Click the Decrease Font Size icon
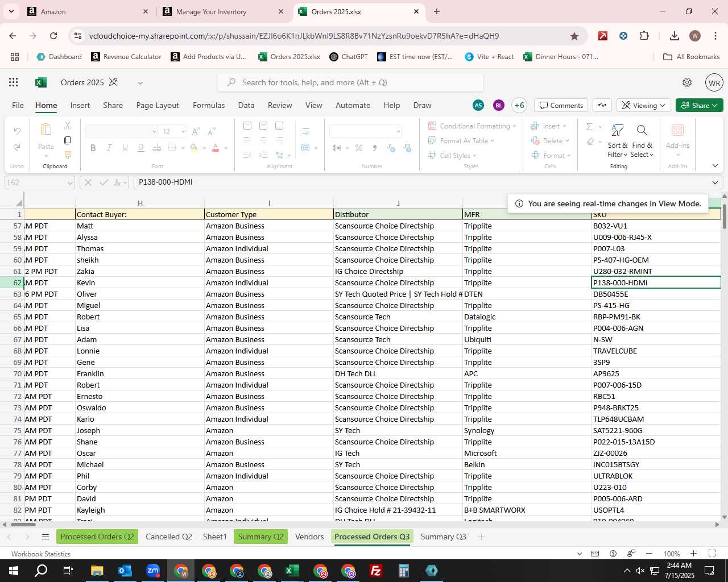Screen dimensions: 728x582 pyautogui.click(x=212, y=131)
